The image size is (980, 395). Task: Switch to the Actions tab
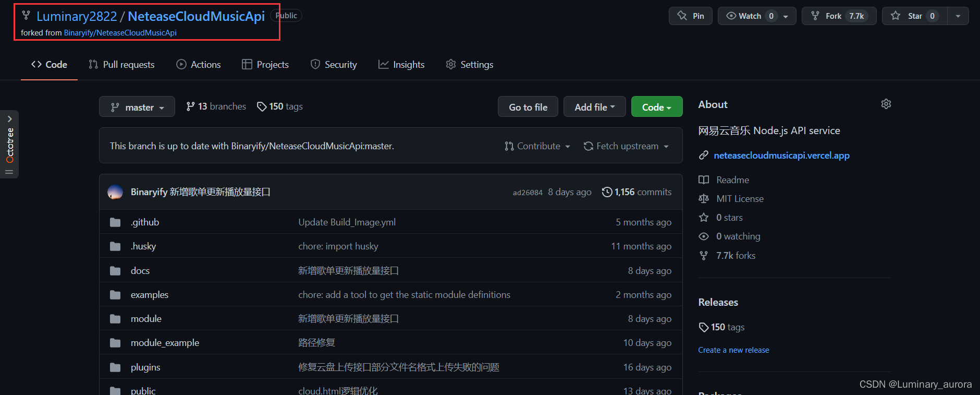[x=199, y=65]
